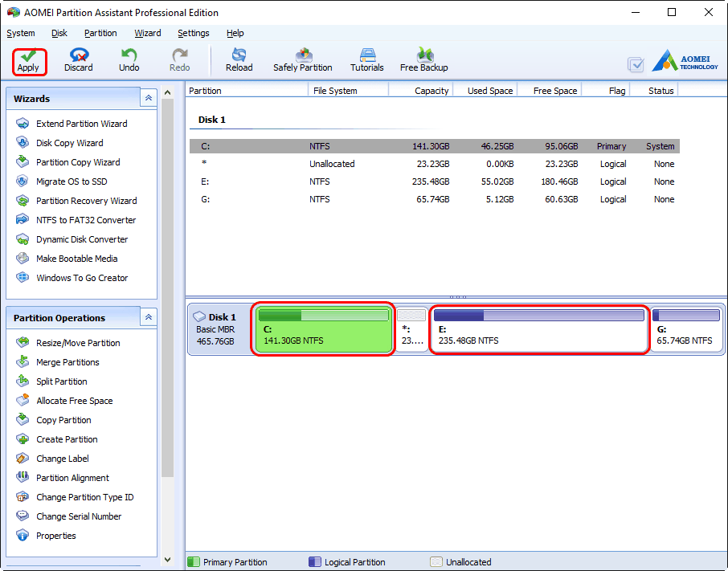Reload disk information
The width and height of the screenshot is (728, 571).
coord(239,61)
